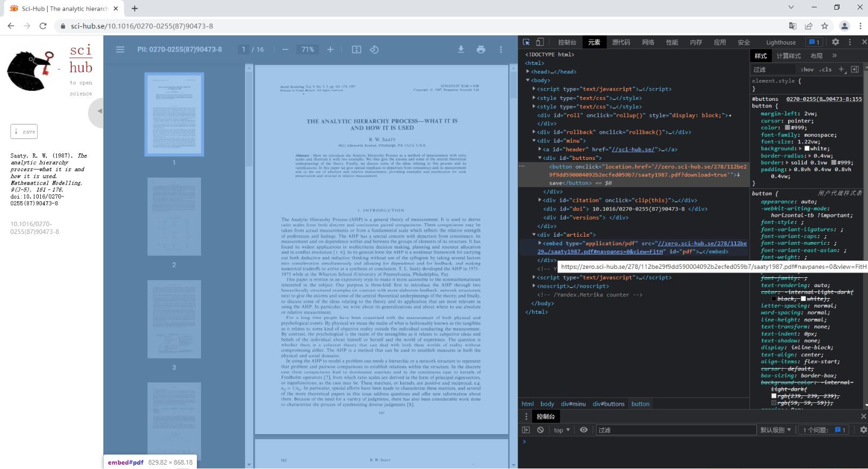Open DevTools settings gear
Viewport: 868px width, 469px height.
tap(835, 42)
